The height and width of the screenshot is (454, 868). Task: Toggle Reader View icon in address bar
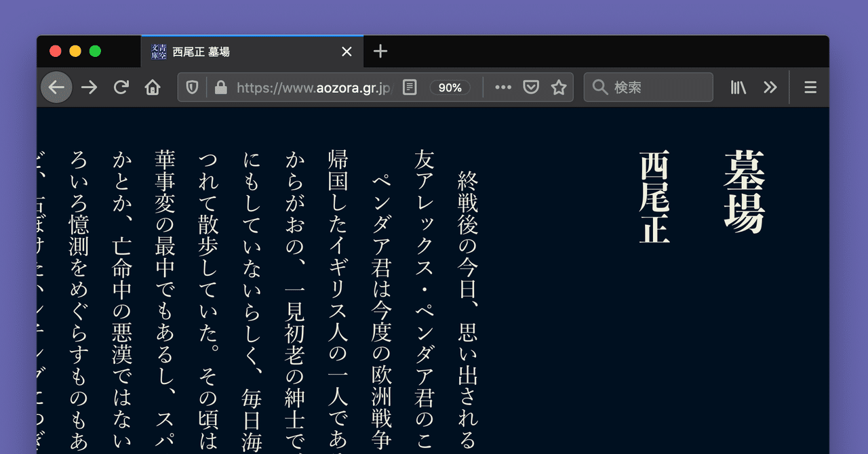(410, 87)
